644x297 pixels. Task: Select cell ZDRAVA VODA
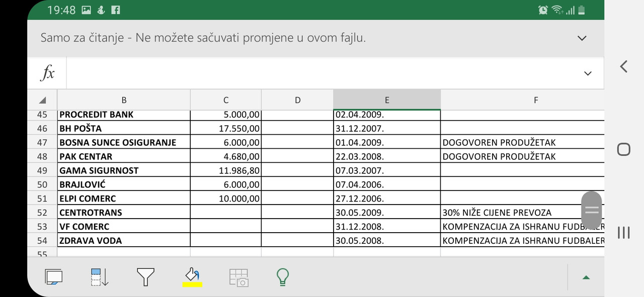124,241
